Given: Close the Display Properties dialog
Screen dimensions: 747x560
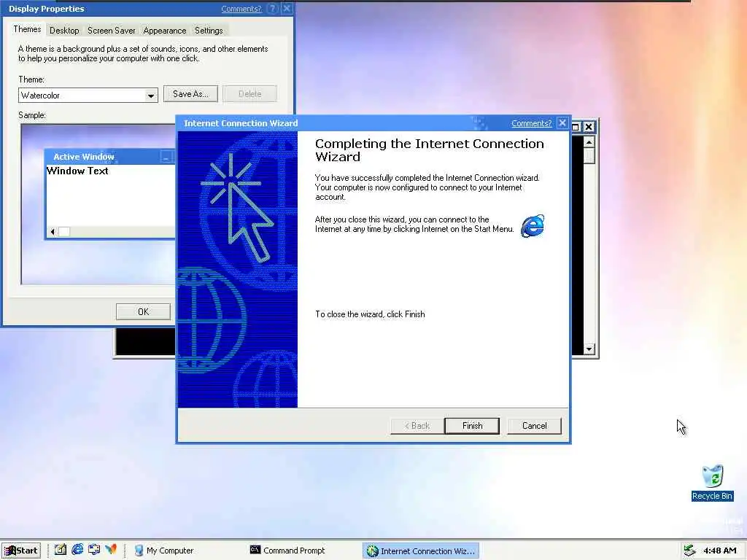Looking at the screenshot, I should 286,9.
